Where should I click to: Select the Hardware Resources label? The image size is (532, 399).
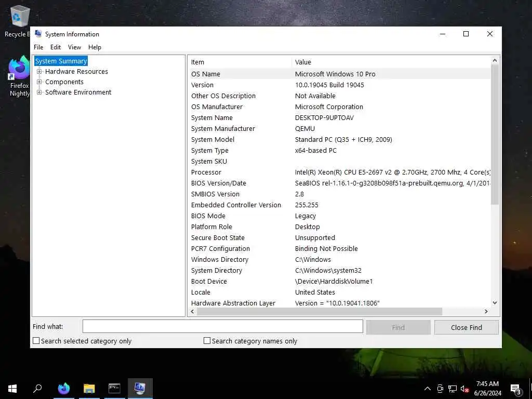click(77, 72)
